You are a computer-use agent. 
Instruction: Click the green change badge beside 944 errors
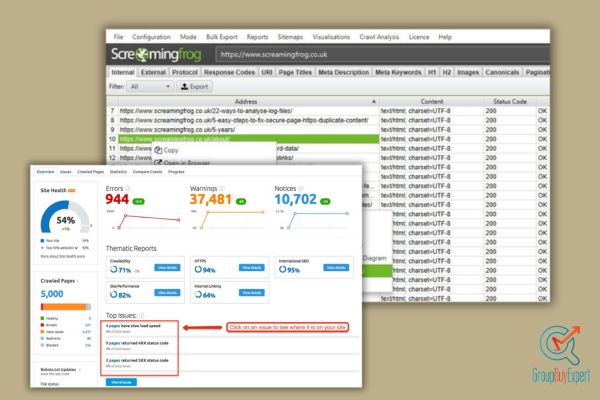click(138, 201)
